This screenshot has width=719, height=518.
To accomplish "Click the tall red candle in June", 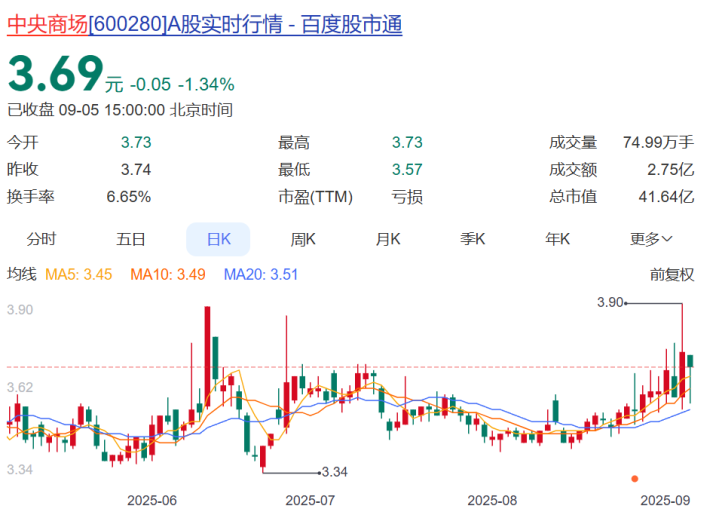I will (x=207, y=357).
